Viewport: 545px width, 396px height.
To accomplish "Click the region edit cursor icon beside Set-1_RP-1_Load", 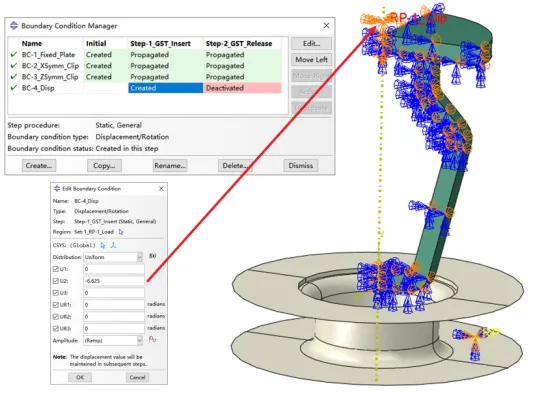I will [x=121, y=232].
